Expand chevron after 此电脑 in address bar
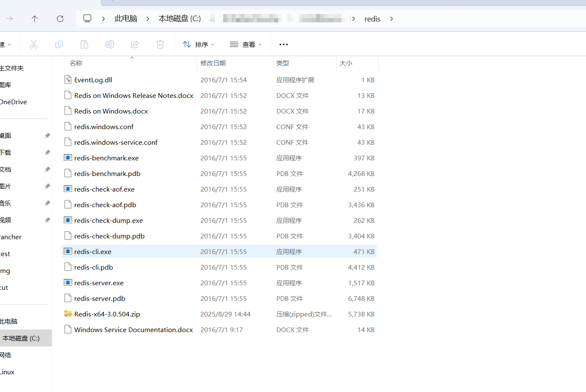The width and height of the screenshot is (586, 392). 148,19
